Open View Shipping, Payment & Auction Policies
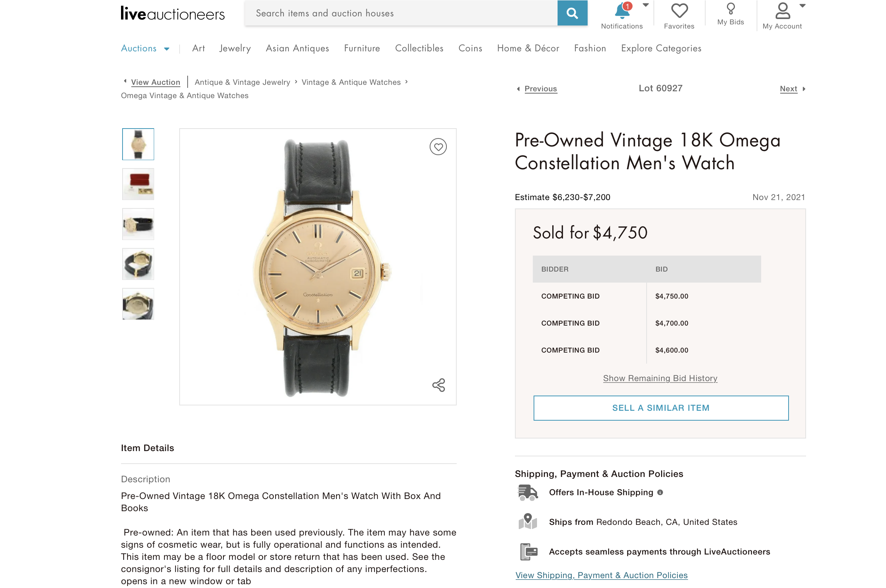The image size is (886, 588). tap(601, 575)
